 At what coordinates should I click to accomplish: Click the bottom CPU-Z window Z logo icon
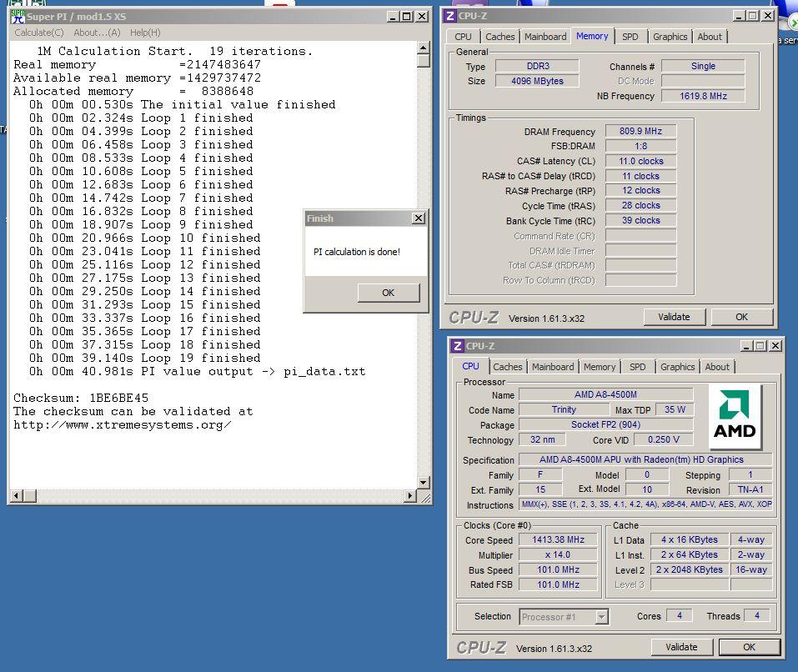pos(458,346)
